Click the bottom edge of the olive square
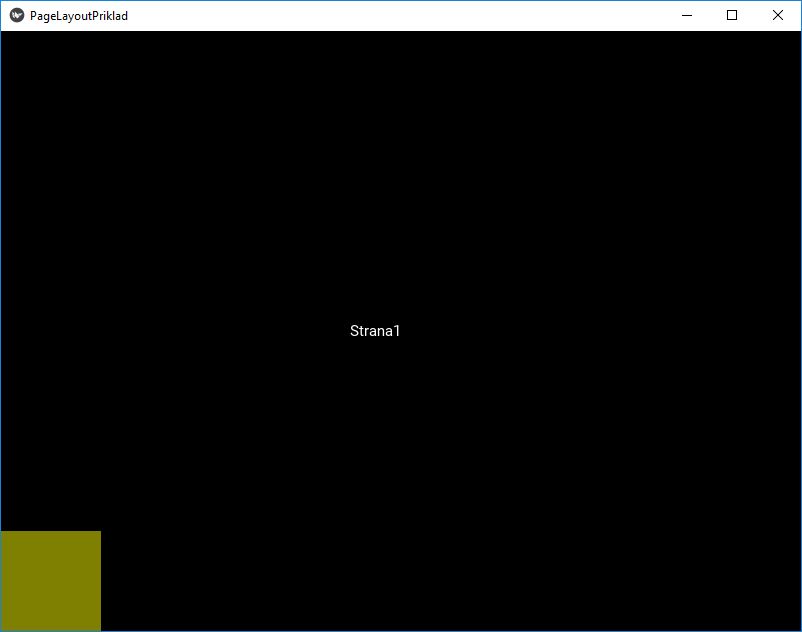 click(50, 628)
